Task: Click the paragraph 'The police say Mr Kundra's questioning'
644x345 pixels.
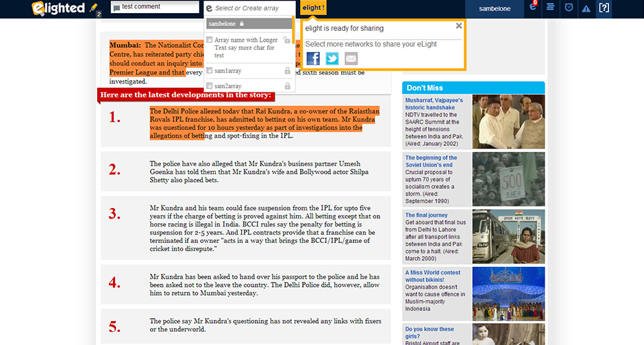Action: (x=265, y=325)
